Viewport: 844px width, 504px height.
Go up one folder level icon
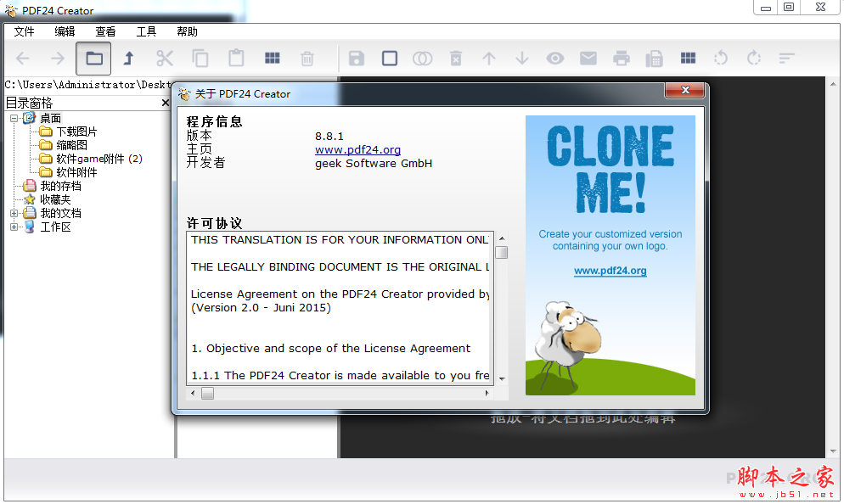pyautogui.click(x=129, y=58)
